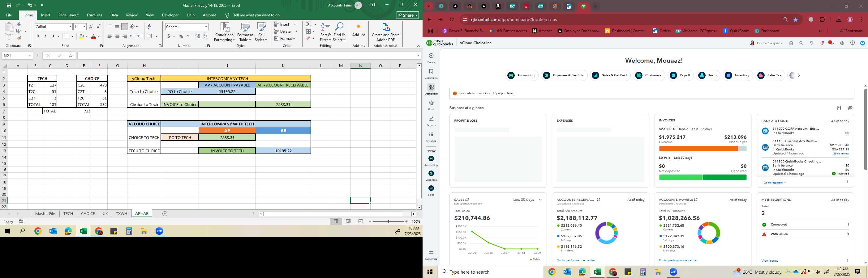Click Add-ins button in Excel ribbon
The width and height of the screenshot is (868, 278).
point(359,30)
